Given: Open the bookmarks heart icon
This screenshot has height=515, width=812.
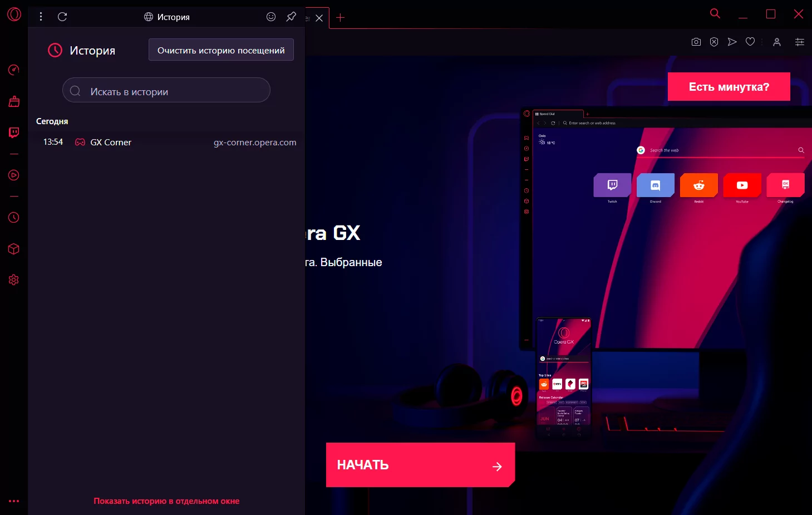Looking at the screenshot, I should pos(750,42).
